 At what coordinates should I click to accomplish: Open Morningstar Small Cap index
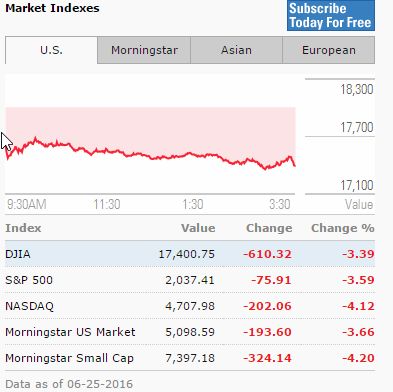pyautogui.click(x=69, y=358)
